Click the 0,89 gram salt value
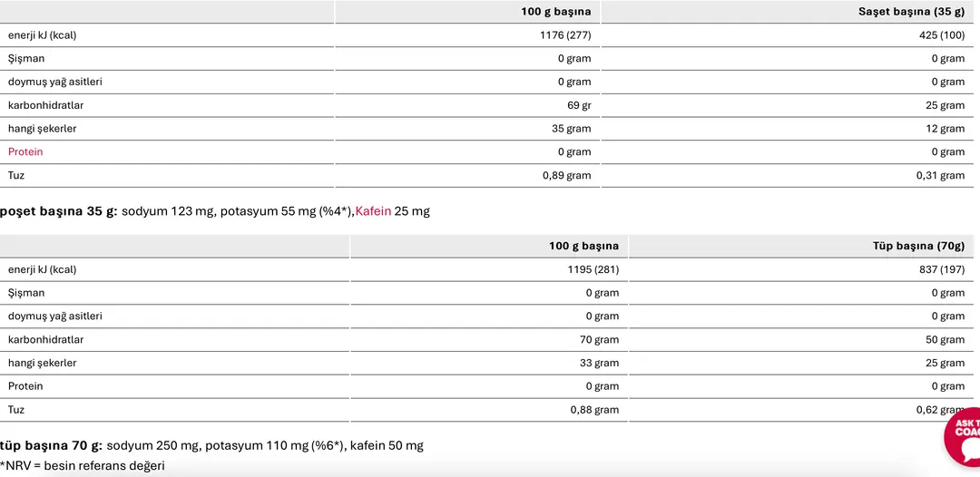This screenshot has height=477, width=980. click(x=566, y=176)
